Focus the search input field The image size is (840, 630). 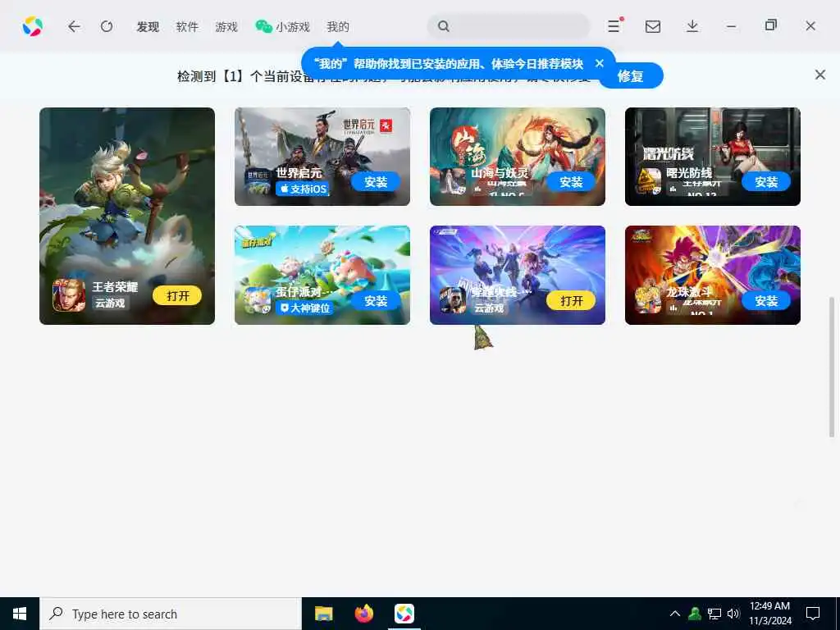[509, 25]
